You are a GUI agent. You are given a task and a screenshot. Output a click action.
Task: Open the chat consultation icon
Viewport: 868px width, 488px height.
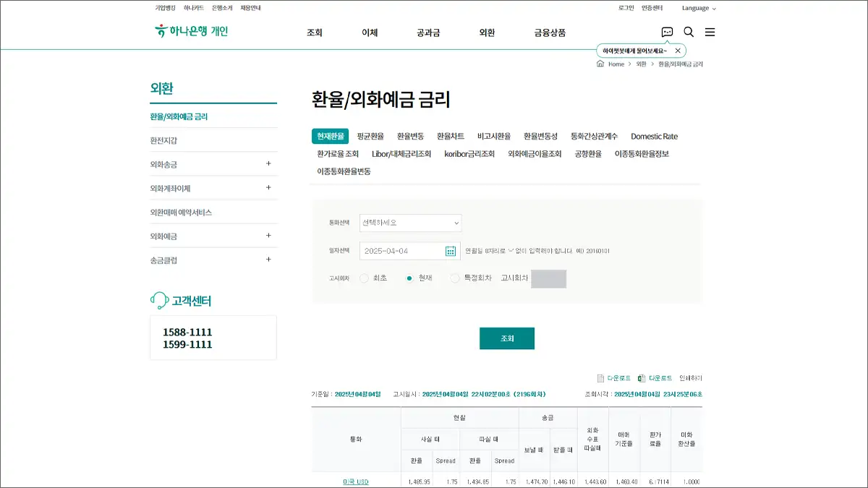[667, 32]
